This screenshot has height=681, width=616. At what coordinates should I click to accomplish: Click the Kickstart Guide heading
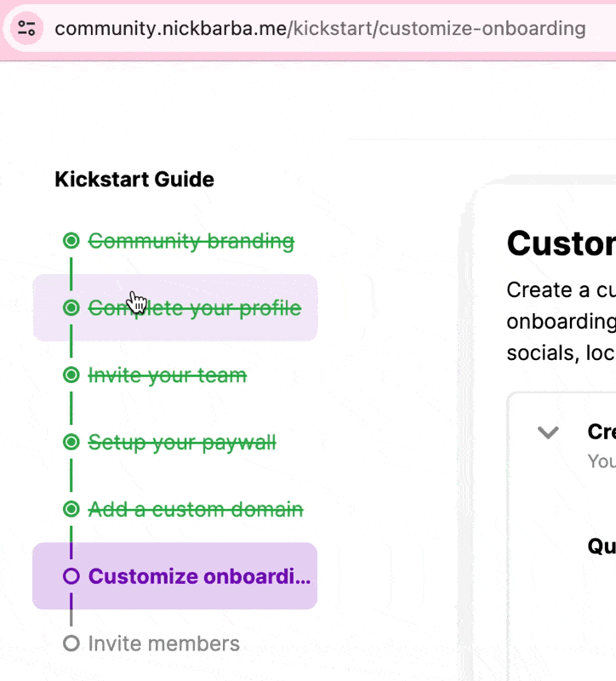point(134,180)
